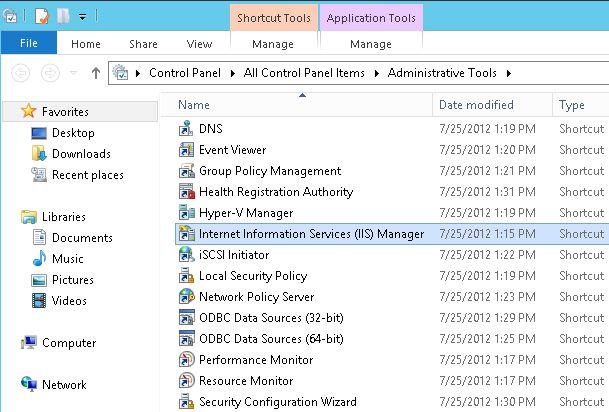Open the recent locations dropdown arrow
The image size is (609, 412).
[x=73, y=73]
